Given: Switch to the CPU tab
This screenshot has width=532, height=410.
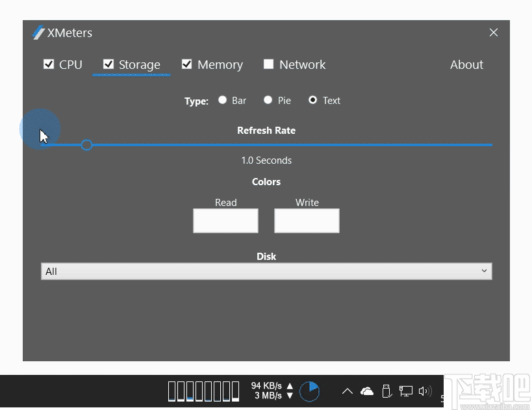Looking at the screenshot, I should [71, 64].
